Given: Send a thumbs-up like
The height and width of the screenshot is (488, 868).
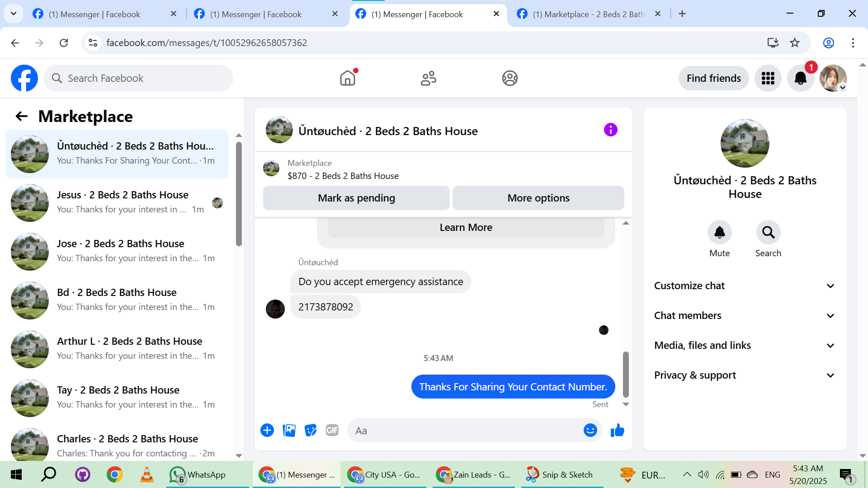Looking at the screenshot, I should coord(617,430).
